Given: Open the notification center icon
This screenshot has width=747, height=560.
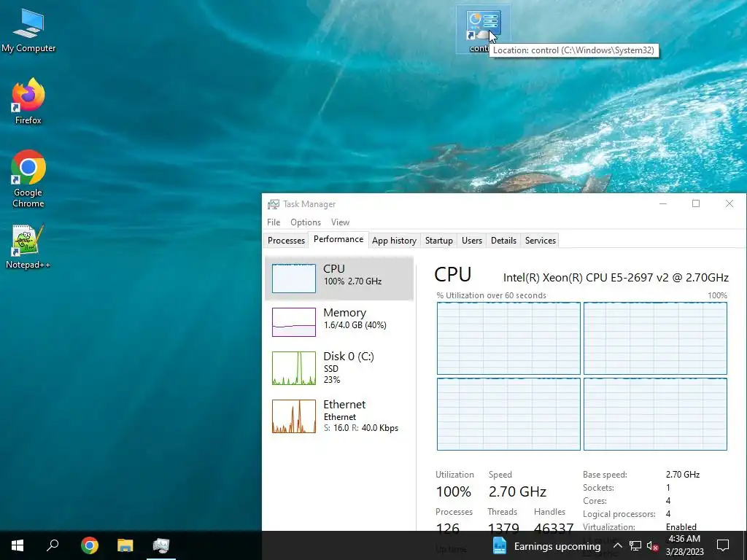Looking at the screenshot, I should [723, 545].
